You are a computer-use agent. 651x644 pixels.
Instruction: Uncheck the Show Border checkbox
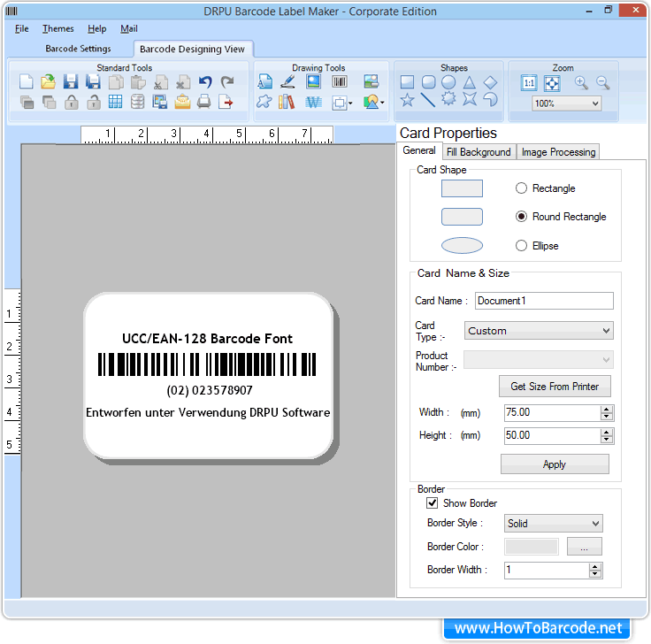tap(433, 503)
